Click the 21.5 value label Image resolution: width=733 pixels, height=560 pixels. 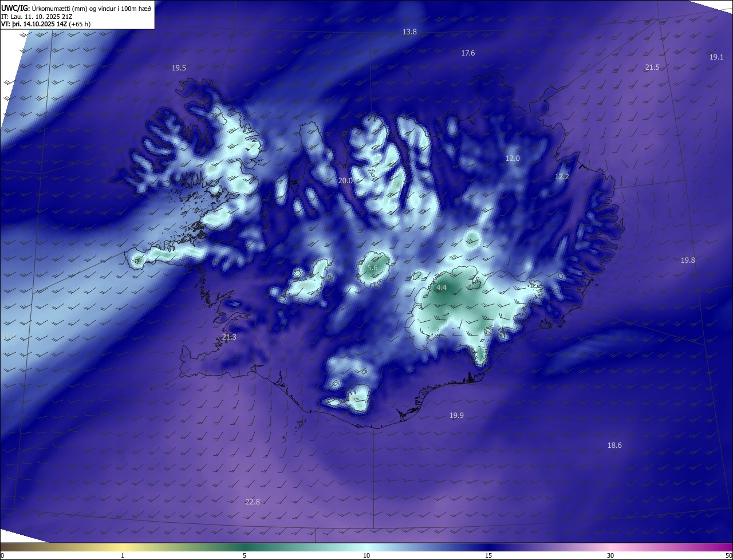click(x=652, y=68)
